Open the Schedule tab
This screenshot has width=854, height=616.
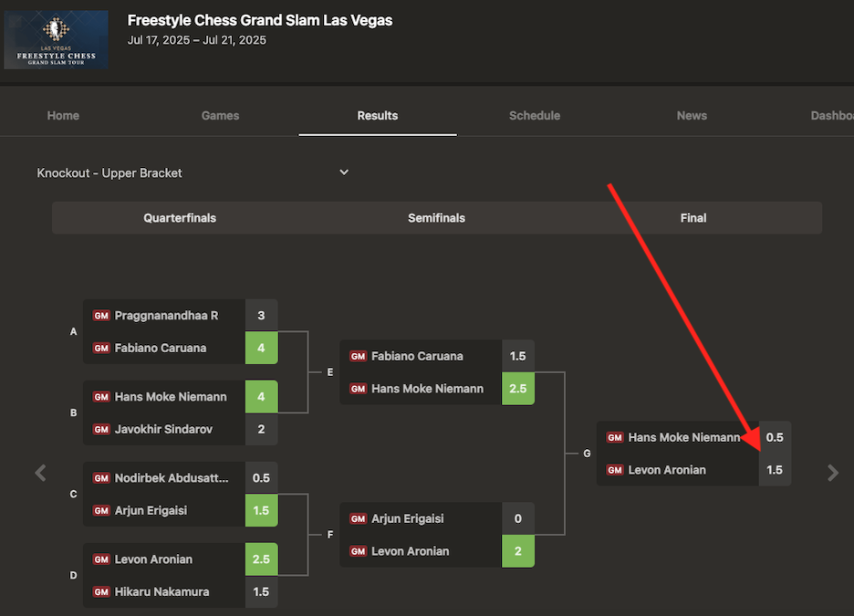[535, 116]
